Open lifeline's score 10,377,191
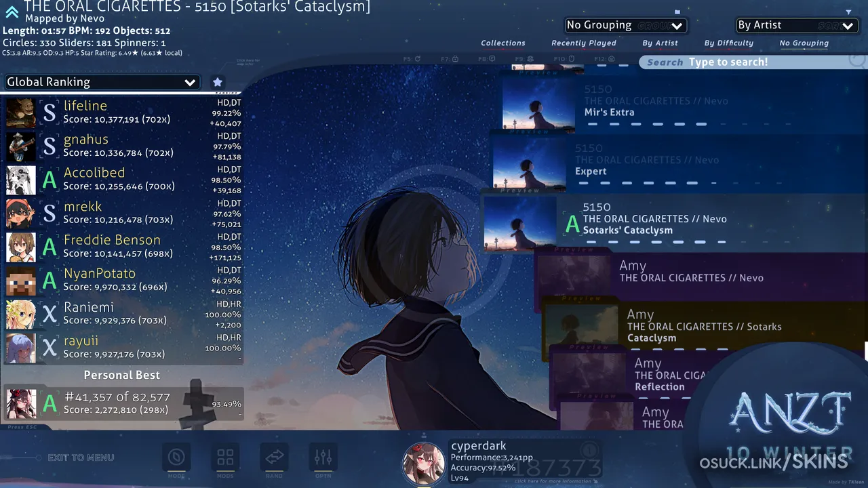 point(123,113)
